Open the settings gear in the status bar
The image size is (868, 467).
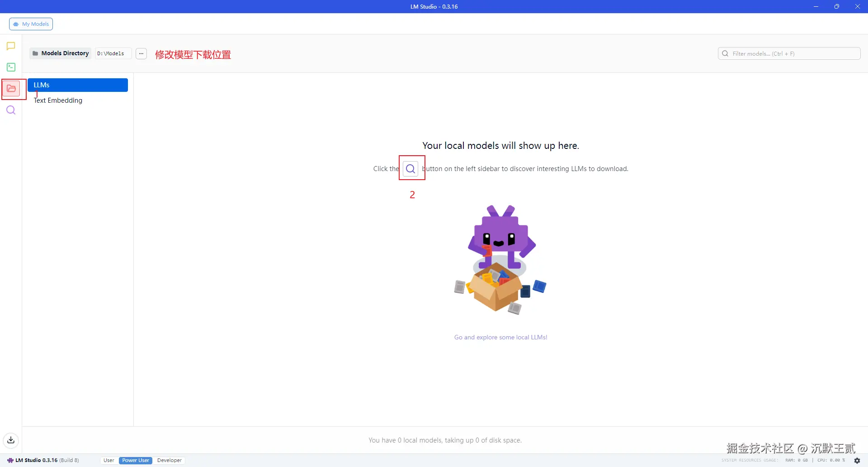[x=857, y=460]
